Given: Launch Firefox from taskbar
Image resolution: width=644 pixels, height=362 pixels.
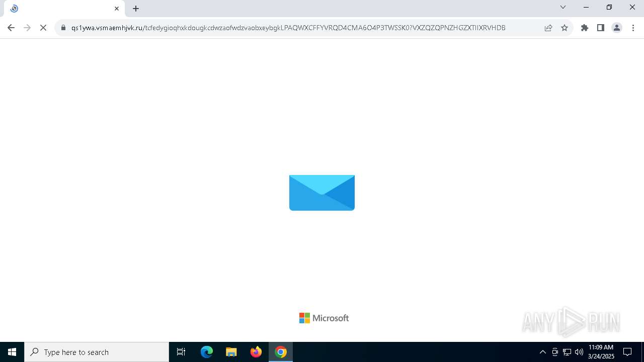Looking at the screenshot, I should (256, 352).
